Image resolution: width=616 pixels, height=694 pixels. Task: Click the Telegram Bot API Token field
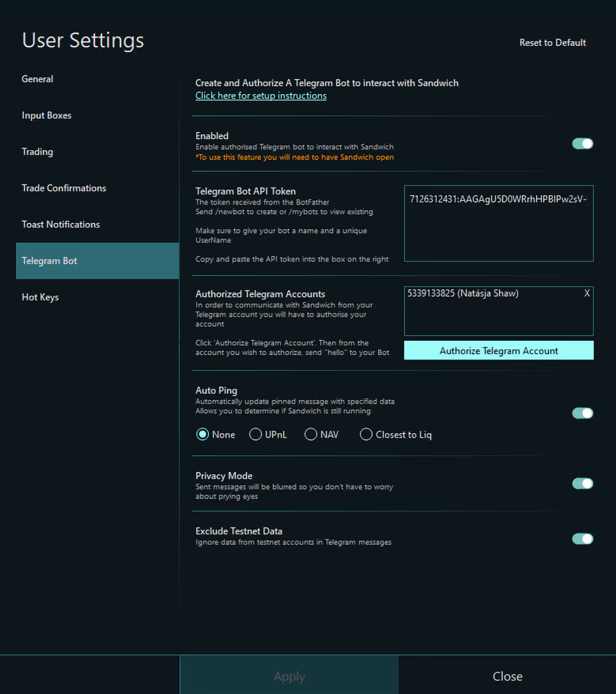tap(499, 223)
